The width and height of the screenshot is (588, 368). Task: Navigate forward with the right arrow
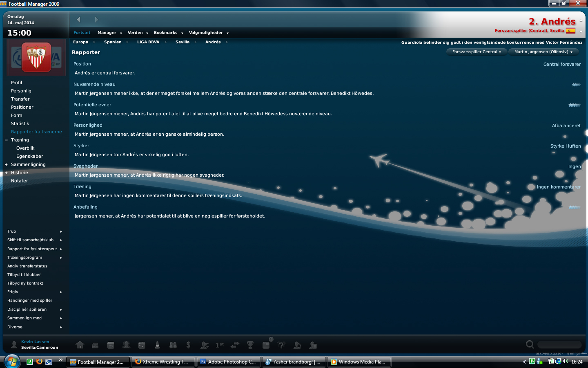point(96,20)
